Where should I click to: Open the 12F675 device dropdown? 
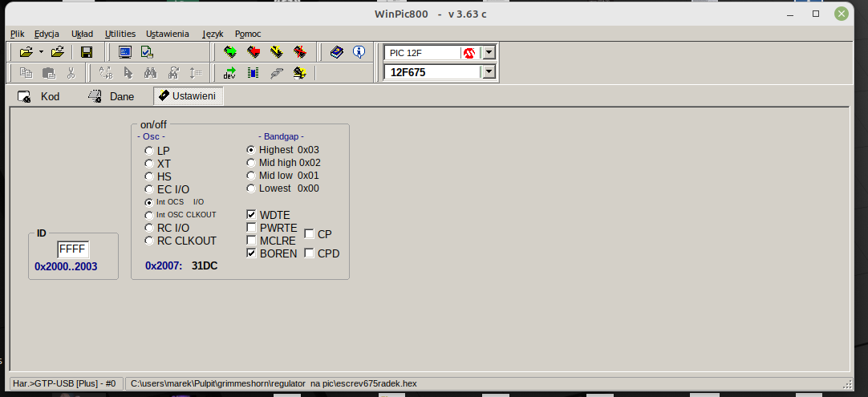tap(489, 72)
